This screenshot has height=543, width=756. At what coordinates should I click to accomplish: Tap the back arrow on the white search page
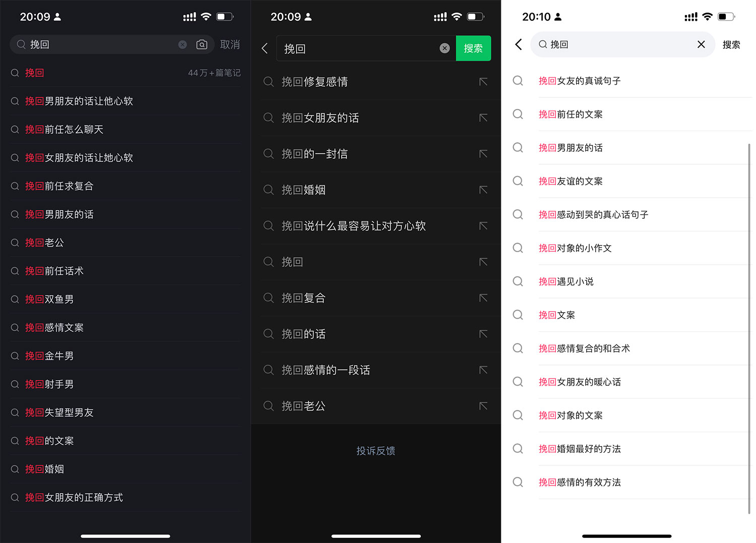click(x=519, y=44)
